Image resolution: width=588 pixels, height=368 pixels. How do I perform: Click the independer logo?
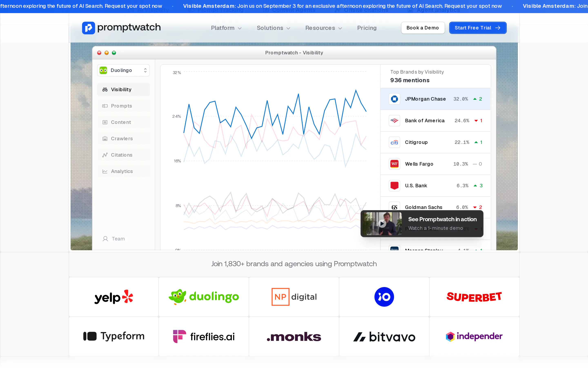(x=474, y=336)
